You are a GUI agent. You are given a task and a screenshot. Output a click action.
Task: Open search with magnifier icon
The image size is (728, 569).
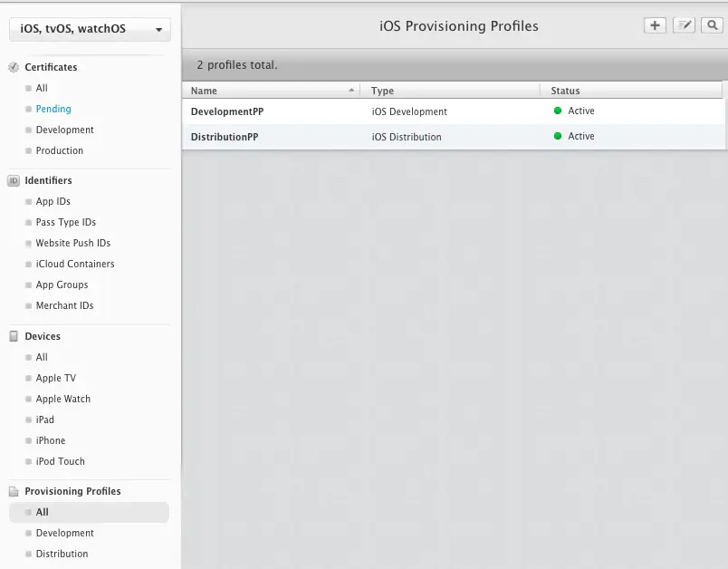coord(713,25)
